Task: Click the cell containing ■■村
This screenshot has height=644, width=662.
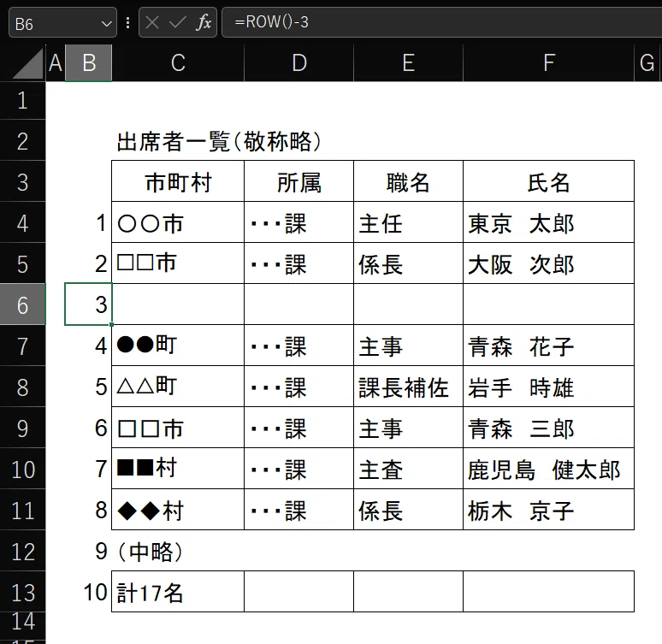Action: coord(178,469)
